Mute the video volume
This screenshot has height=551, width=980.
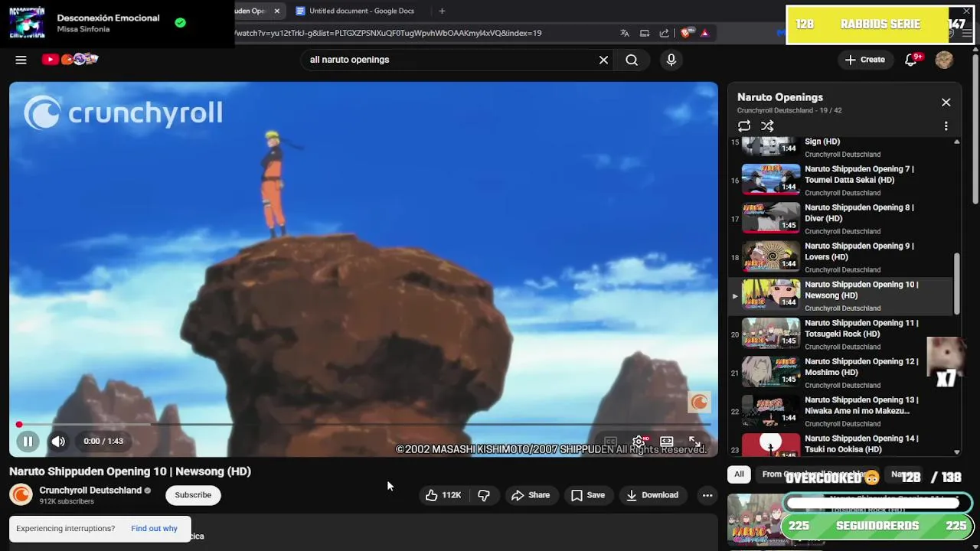(x=58, y=441)
